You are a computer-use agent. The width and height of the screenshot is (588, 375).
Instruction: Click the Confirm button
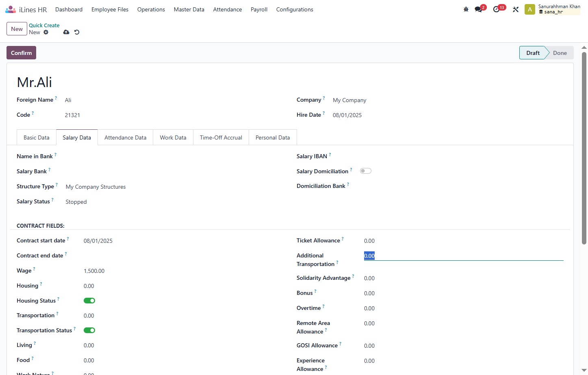coord(21,53)
